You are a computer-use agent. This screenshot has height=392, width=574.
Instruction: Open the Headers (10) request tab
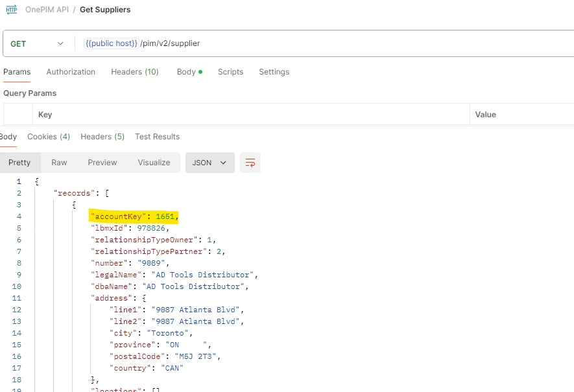pos(135,72)
